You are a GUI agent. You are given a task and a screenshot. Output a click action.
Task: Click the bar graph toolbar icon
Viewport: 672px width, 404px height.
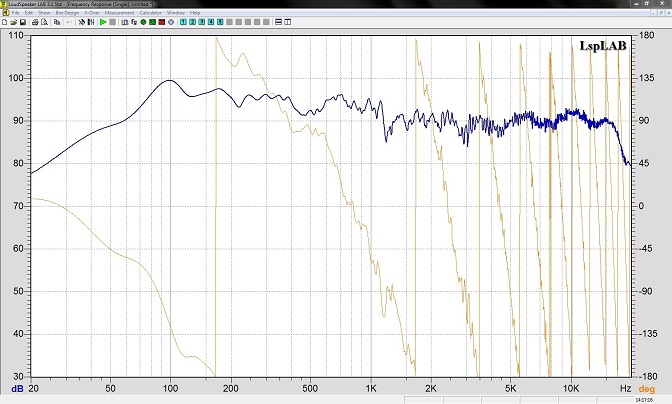point(125,22)
